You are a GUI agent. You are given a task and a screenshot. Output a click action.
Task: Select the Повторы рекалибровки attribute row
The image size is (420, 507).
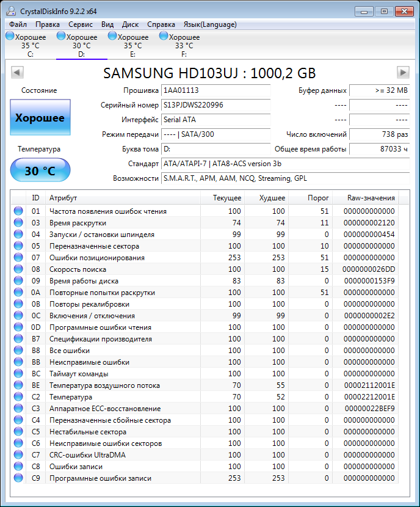204,304
